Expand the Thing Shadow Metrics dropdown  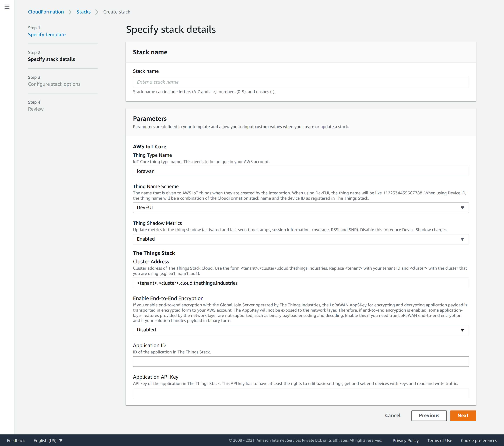463,239
